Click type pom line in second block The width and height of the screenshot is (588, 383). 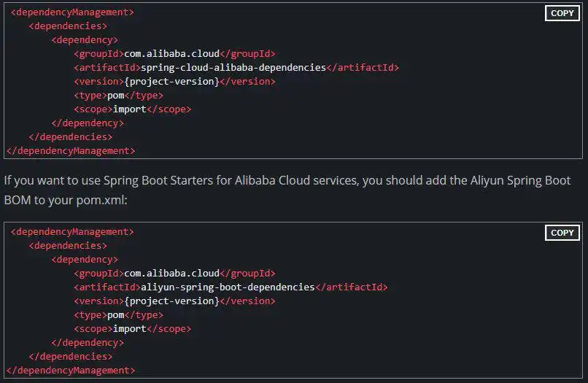(x=118, y=315)
